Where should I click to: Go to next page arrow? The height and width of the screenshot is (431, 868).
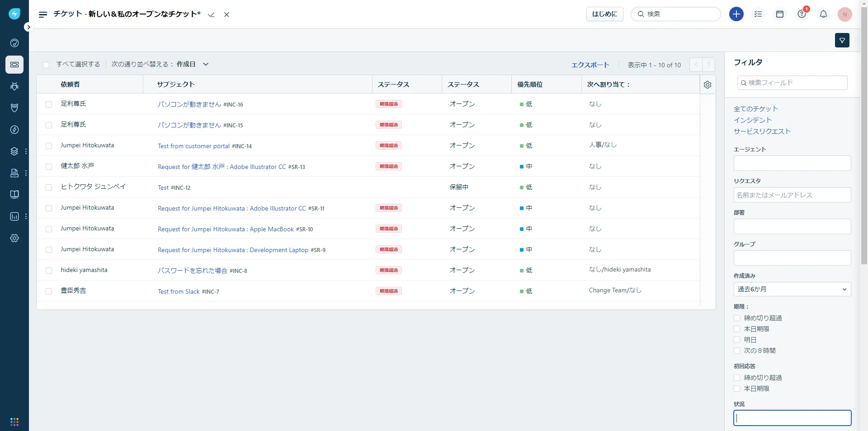[x=708, y=65]
